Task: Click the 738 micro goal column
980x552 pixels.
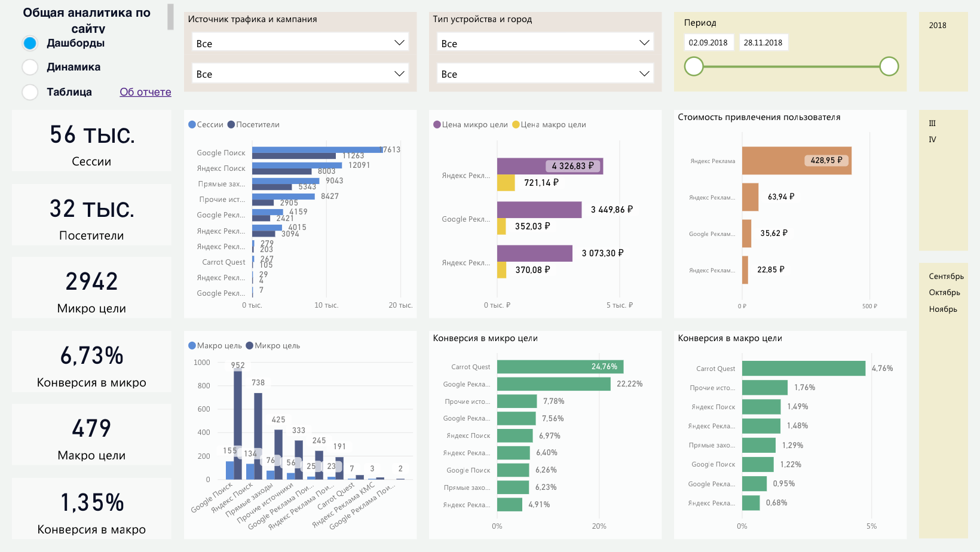Action: pos(258,436)
